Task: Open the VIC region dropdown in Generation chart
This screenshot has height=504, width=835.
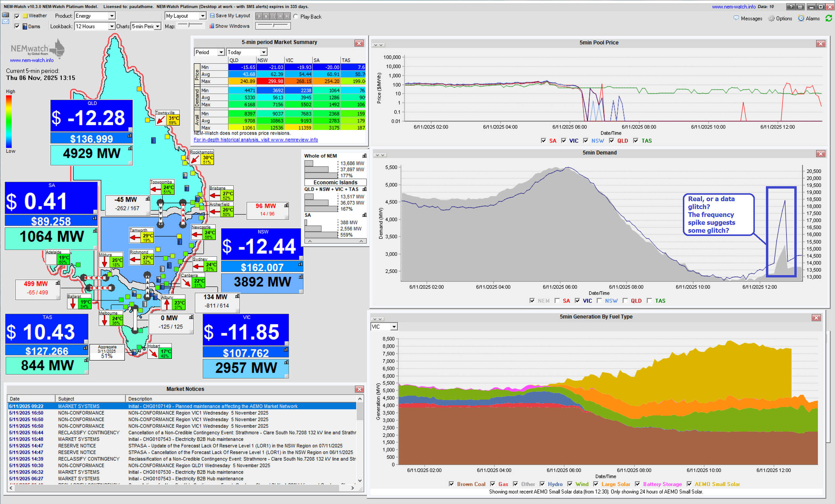Action: point(394,327)
